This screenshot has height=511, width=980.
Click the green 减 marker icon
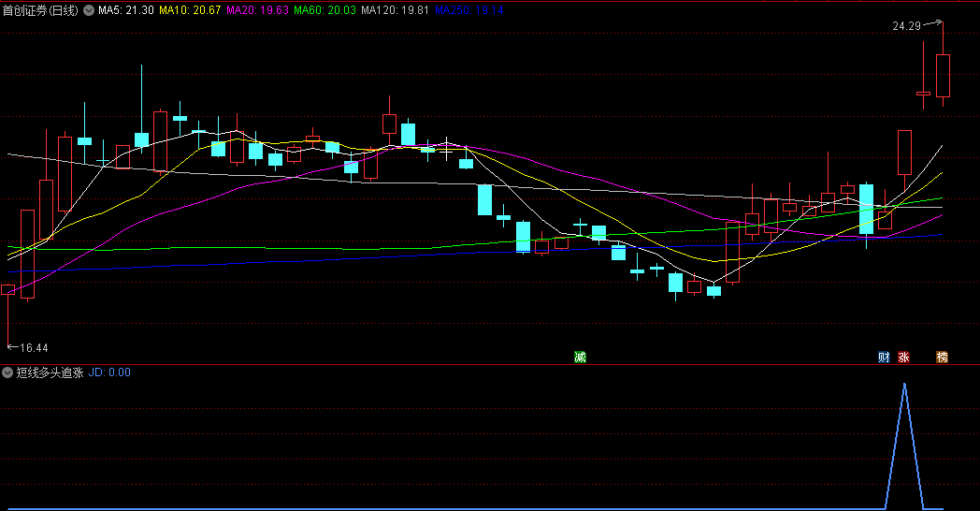pyautogui.click(x=580, y=358)
